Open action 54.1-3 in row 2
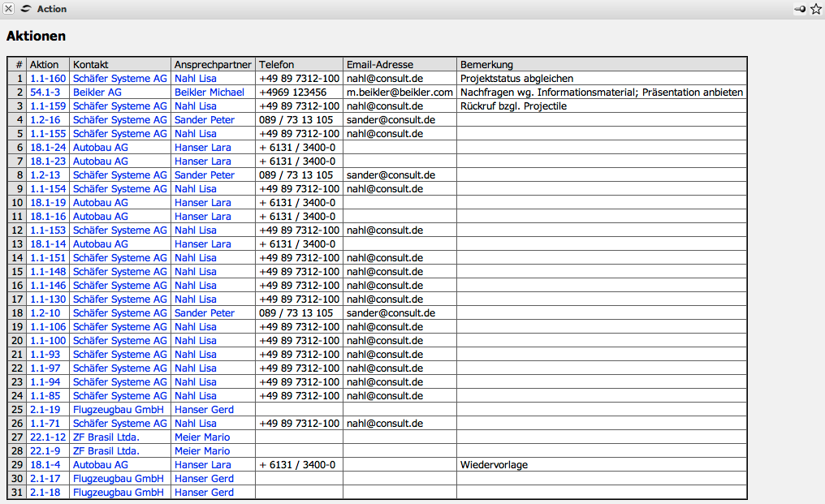This screenshot has width=825, height=504. 45,93
